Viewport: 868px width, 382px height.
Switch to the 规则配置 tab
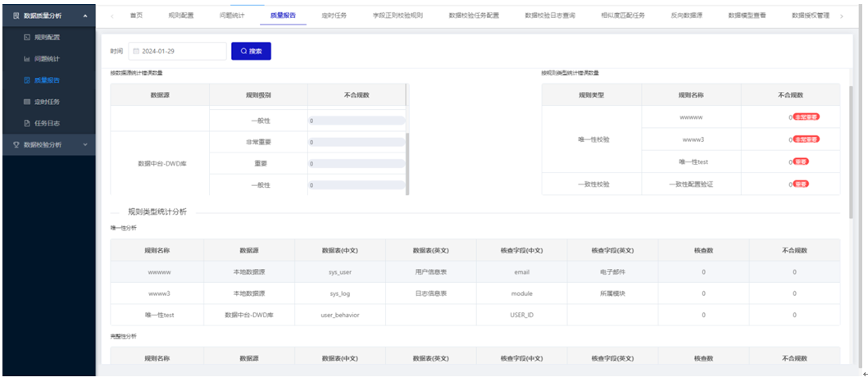[181, 16]
